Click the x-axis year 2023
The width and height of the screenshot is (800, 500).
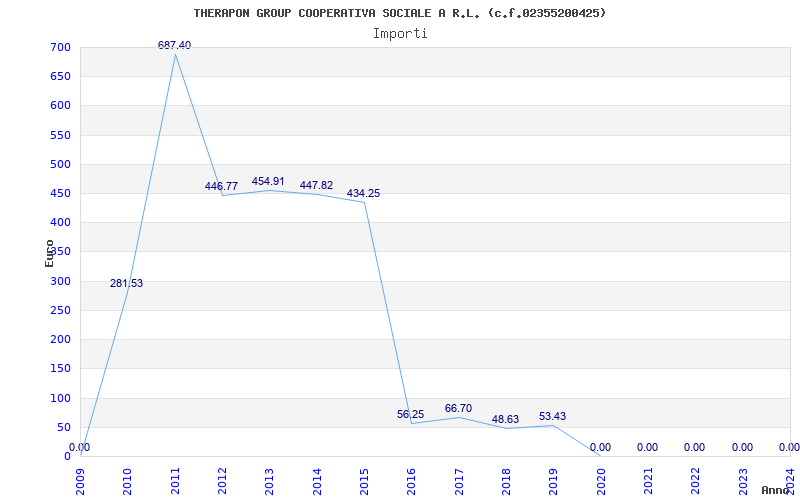[743, 482]
